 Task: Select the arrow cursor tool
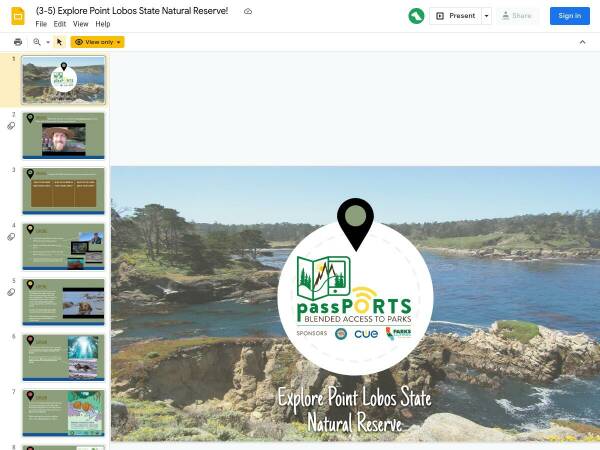59,42
